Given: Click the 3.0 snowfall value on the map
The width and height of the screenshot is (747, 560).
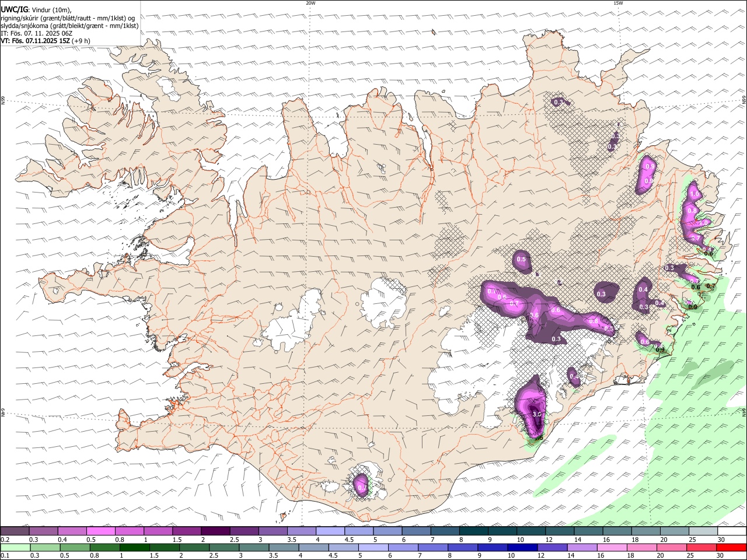Looking at the screenshot, I should (x=537, y=414).
